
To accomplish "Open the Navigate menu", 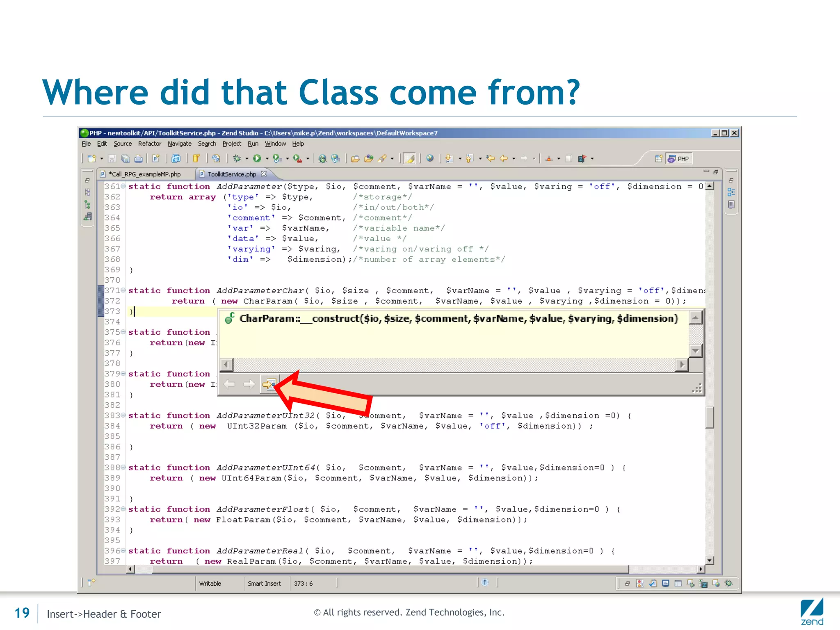I will click(x=180, y=144).
